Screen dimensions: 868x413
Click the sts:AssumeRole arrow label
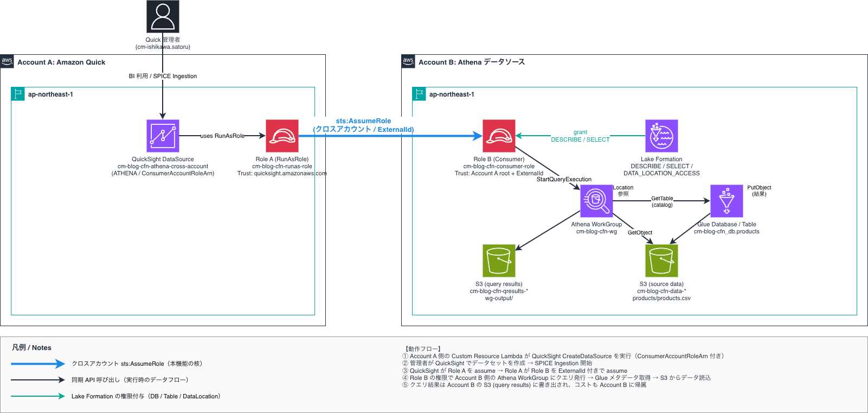pyautogui.click(x=363, y=125)
